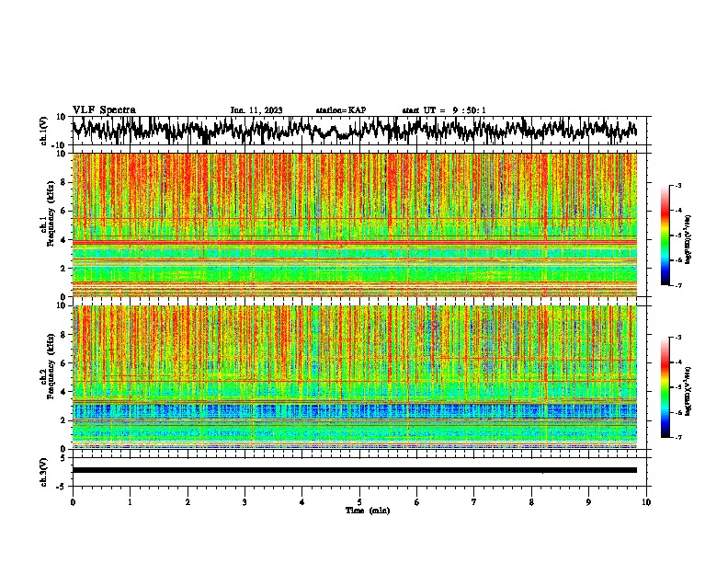Click the "start UT = 9:50:1" text
The image size is (728, 563).
coord(444,110)
